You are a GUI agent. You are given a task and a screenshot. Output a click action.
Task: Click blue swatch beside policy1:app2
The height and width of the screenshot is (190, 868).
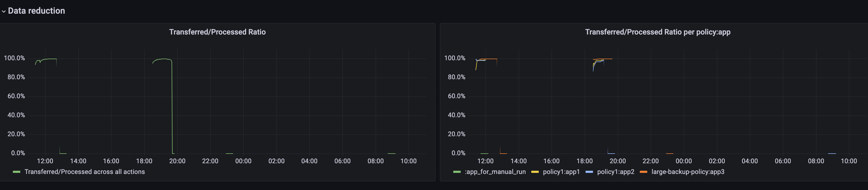tap(589, 172)
